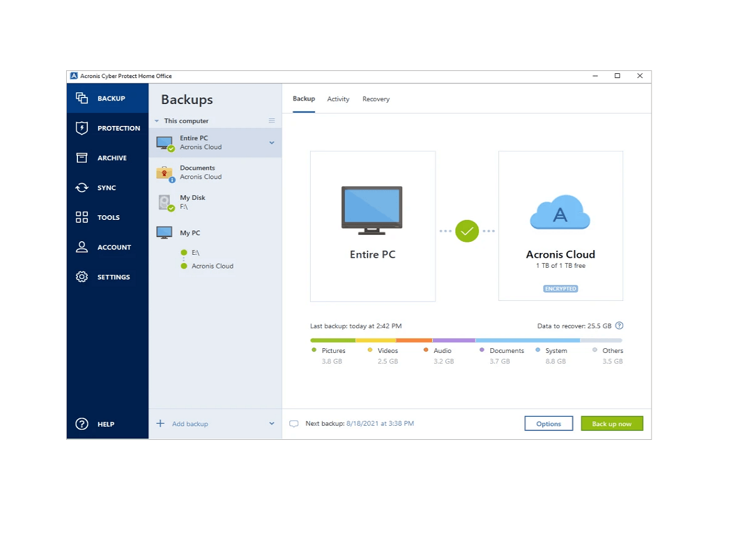Select the Archive box icon
This screenshot has width=756, height=535.
pyautogui.click(x=82, y=158)
